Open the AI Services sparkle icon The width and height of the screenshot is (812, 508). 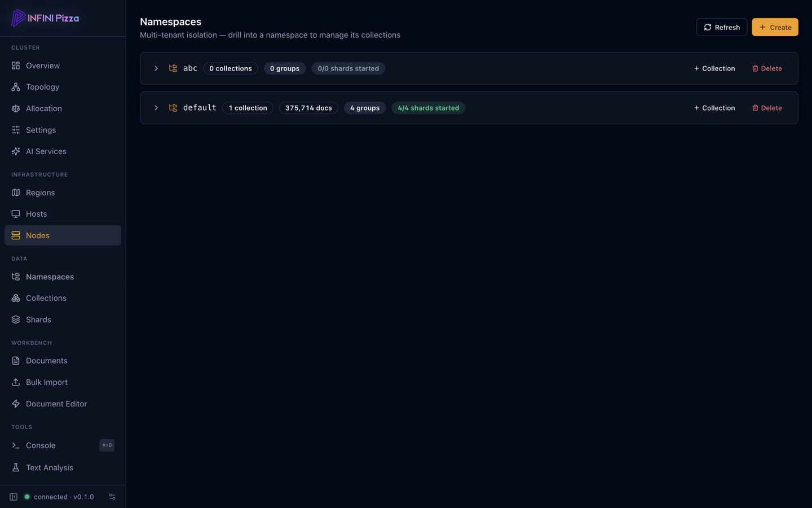(x=16, y=151)
